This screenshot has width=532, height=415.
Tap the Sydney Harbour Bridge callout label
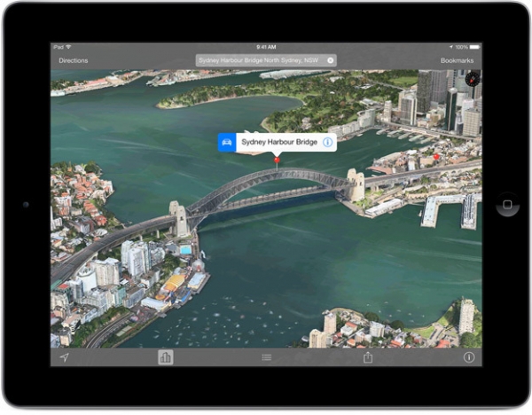pyautogui.click(x=279, y=142)
